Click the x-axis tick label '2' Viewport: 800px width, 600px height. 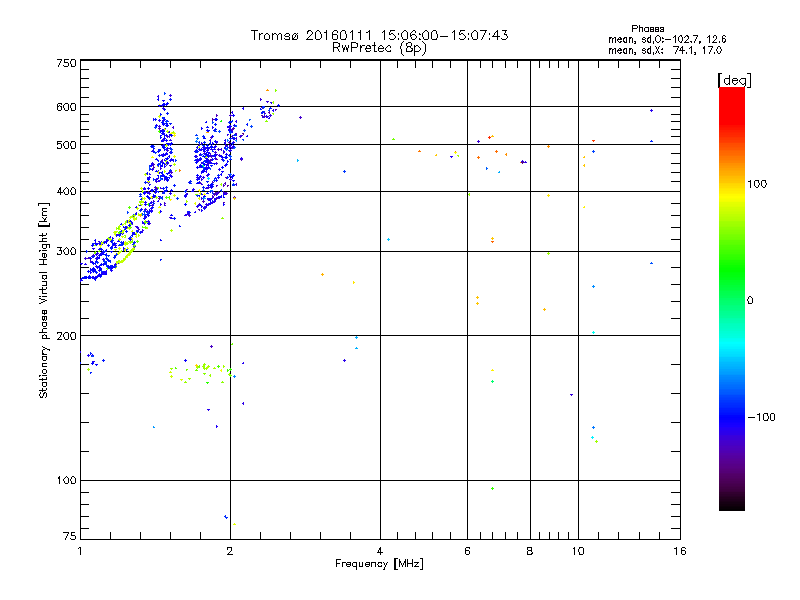click(x=230, y=551)
